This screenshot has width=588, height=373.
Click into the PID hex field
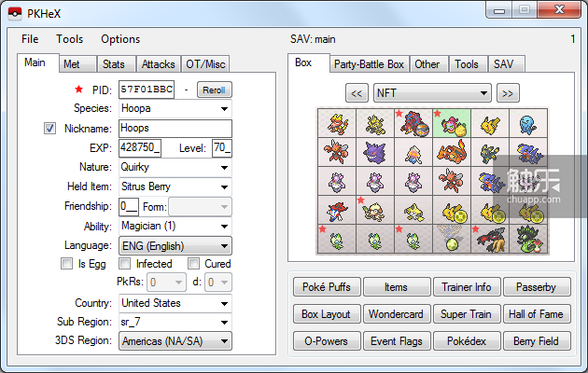point(147,90)
